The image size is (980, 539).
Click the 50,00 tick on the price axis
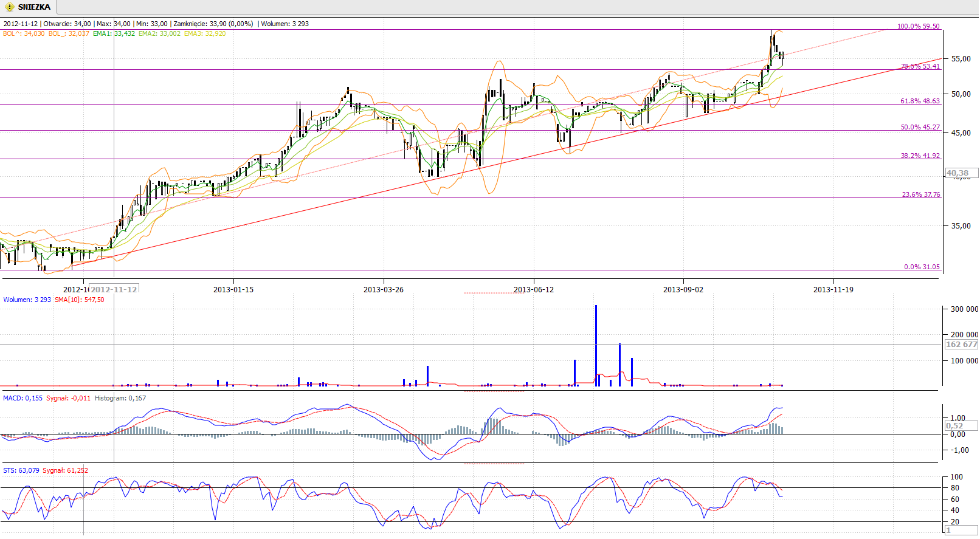(x=961, y=94)
